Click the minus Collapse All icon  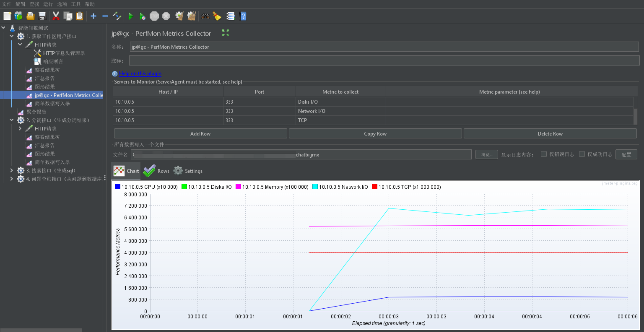pyautogui.click(x=105, y=16)
